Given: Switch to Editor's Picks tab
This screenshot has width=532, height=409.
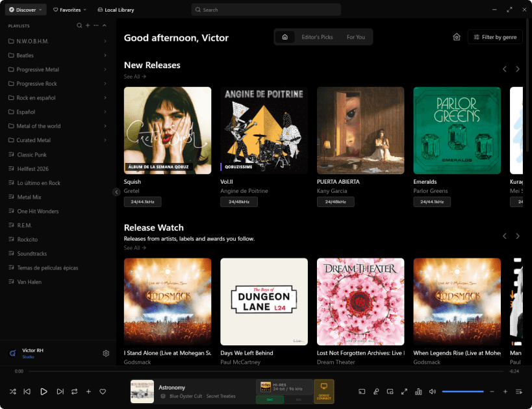Looking at the screenshot, I should (x=317, y=37).
